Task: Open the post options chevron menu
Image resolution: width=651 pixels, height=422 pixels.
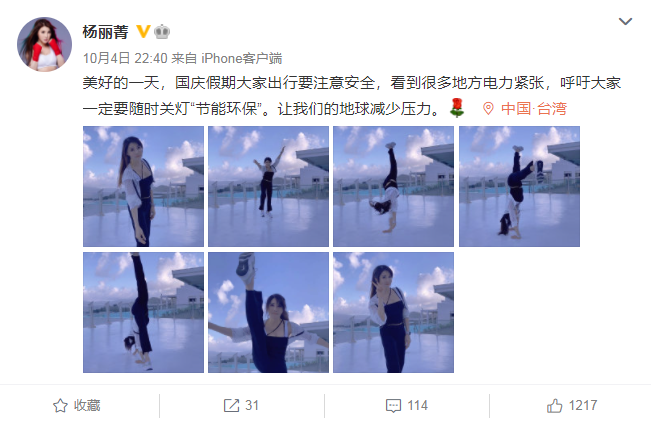Action: click(625, 21)
